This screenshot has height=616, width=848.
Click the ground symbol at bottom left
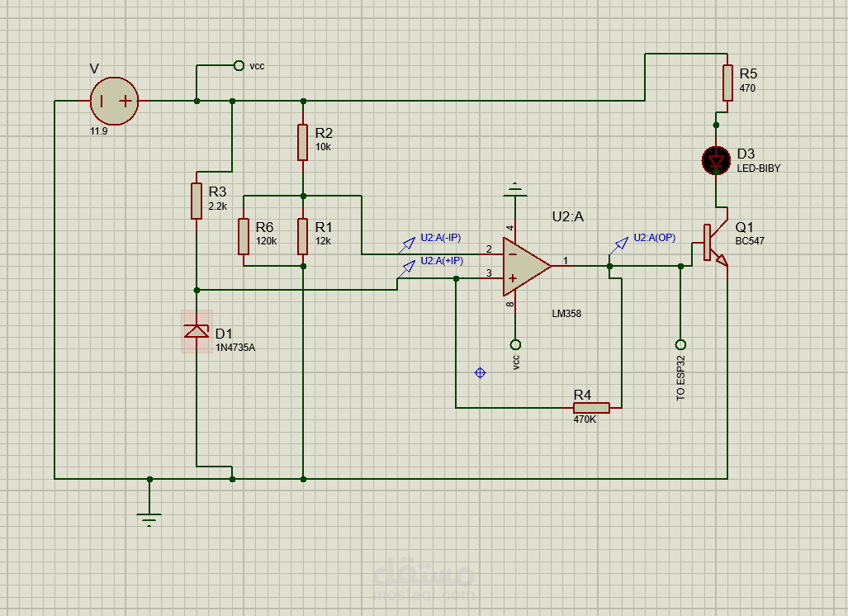pos(149,519)
